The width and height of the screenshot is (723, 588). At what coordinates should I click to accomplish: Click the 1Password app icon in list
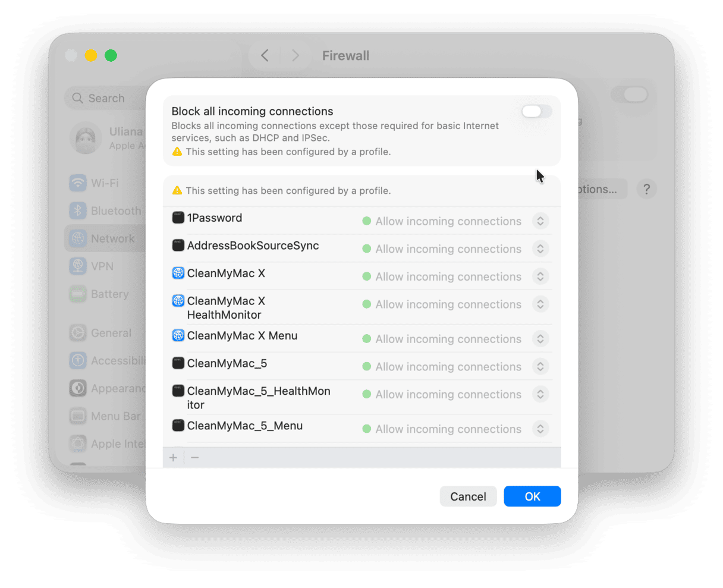(x=178, y=218)
